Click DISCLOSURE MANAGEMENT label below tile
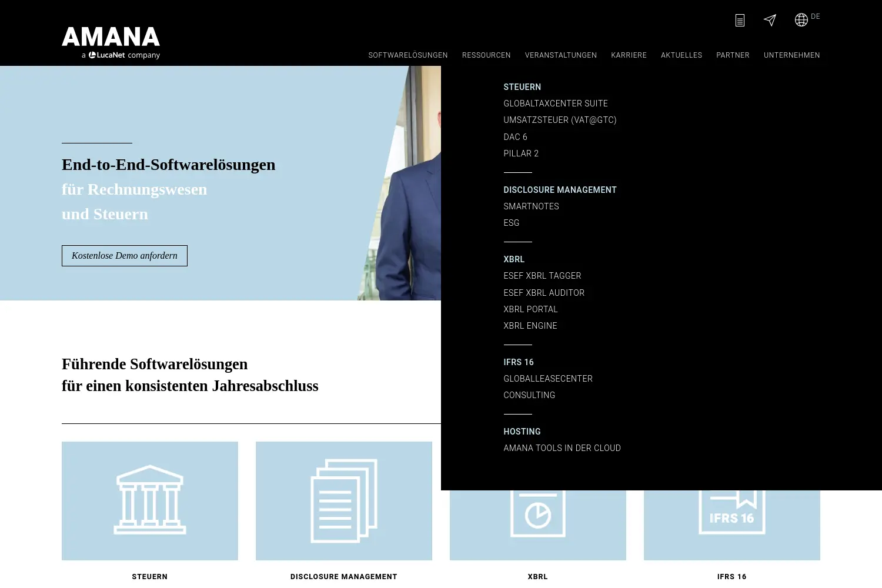The height and width of the screenshot is (588, 882). [x=344, y=577]
